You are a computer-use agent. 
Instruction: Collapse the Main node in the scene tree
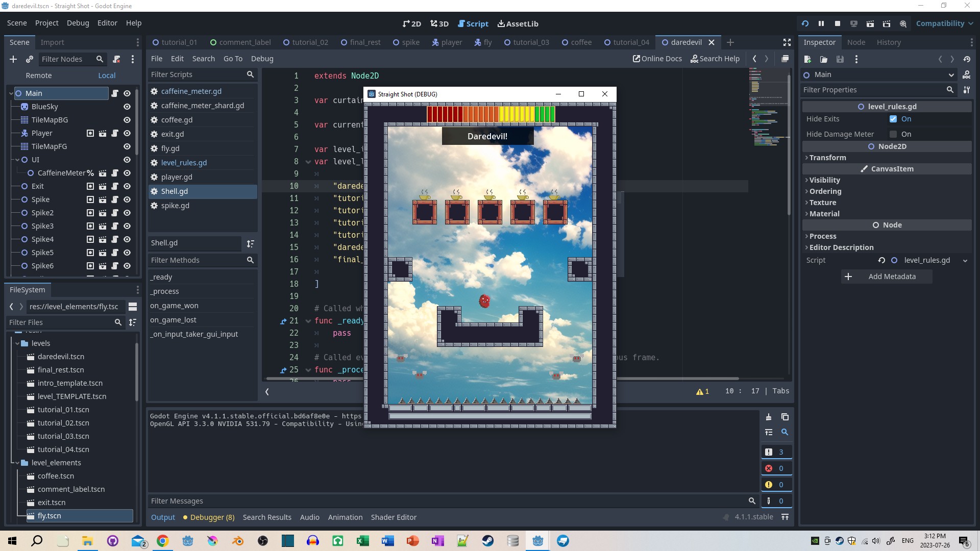(x=10, y=93)
